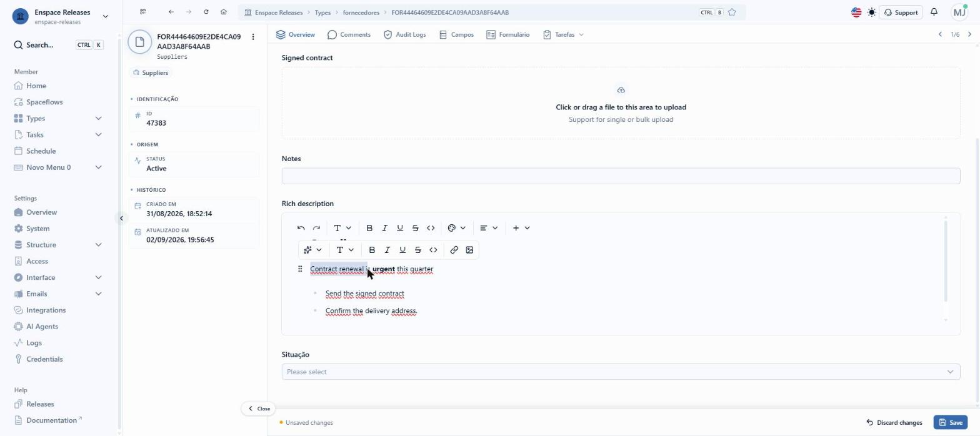Switch to the Overview tab

(296, 34)
